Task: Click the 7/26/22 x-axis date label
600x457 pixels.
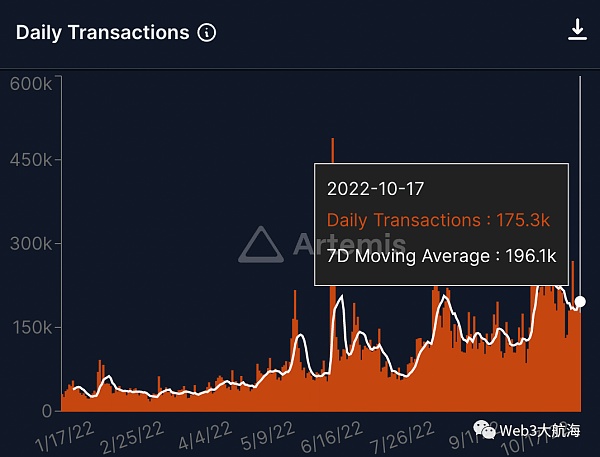Action: point(402,437)
